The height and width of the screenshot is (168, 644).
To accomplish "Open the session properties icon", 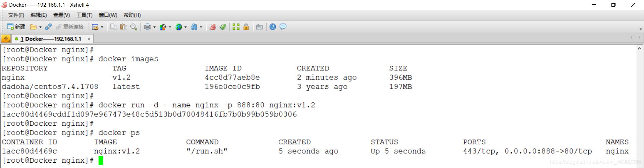I will [95, 27].
